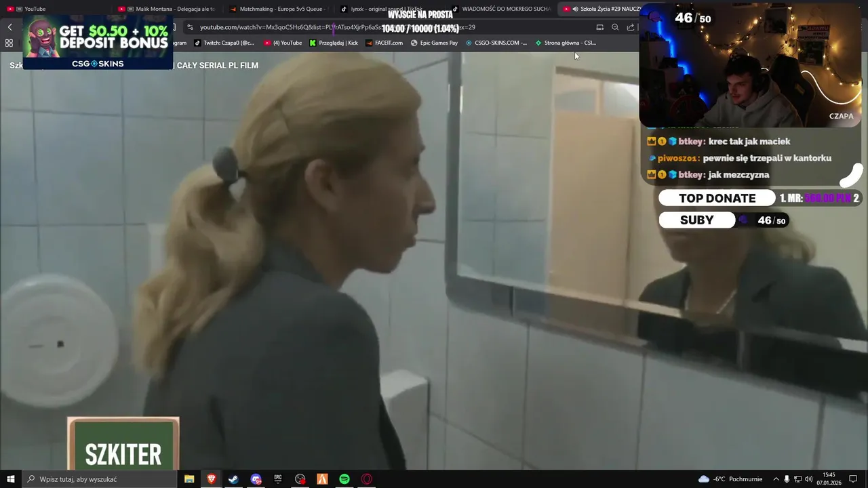
Task: Click the taskbar search field
Action: (x=99, y=479)
